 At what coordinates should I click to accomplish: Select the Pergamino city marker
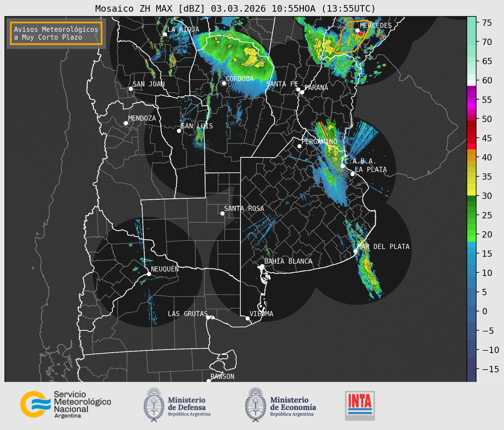tap(299, 146)
